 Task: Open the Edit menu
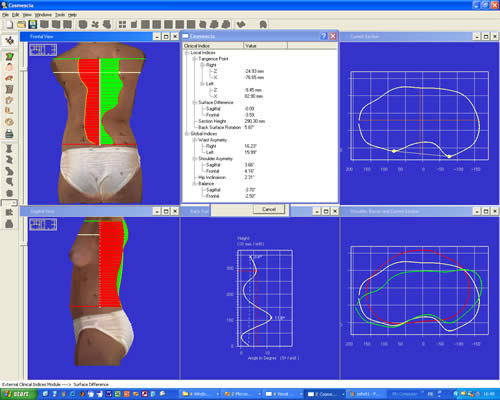point(16,15)
